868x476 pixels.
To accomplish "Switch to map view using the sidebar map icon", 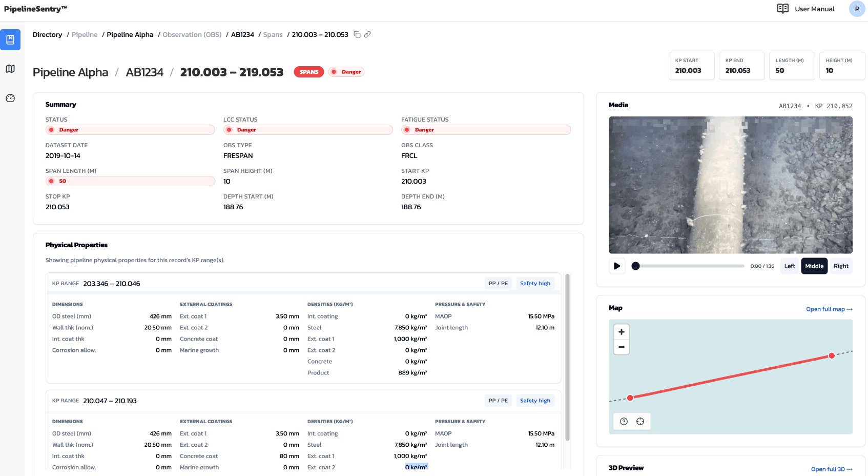I will pos(10,69).
